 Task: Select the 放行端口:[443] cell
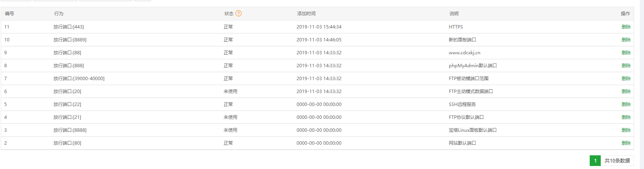click(69, 27)
